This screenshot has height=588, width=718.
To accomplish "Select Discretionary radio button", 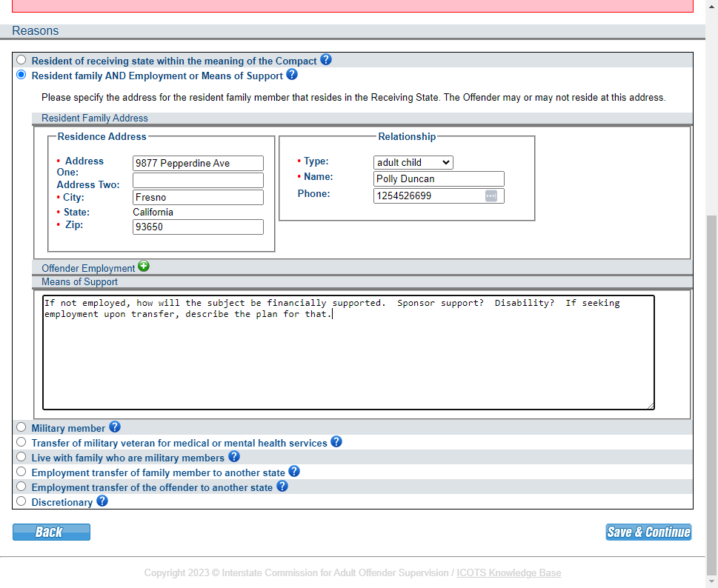I will [x=21, y=501].
